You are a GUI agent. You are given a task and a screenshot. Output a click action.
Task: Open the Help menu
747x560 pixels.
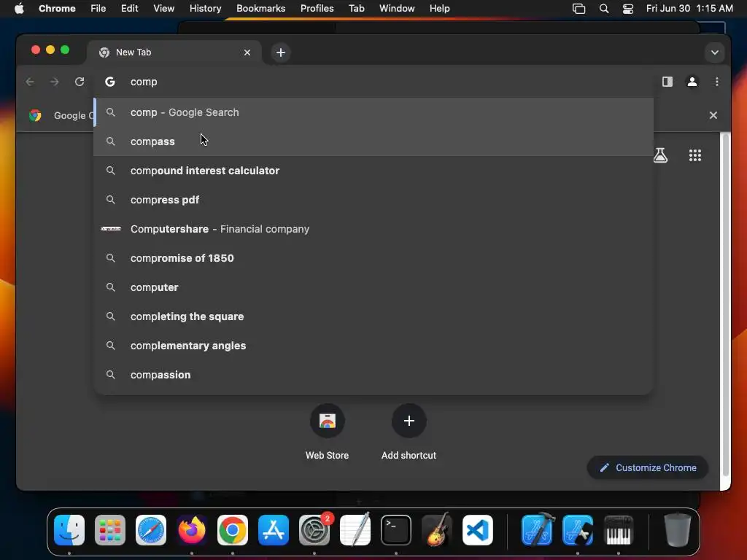click(x=439, y=9)
